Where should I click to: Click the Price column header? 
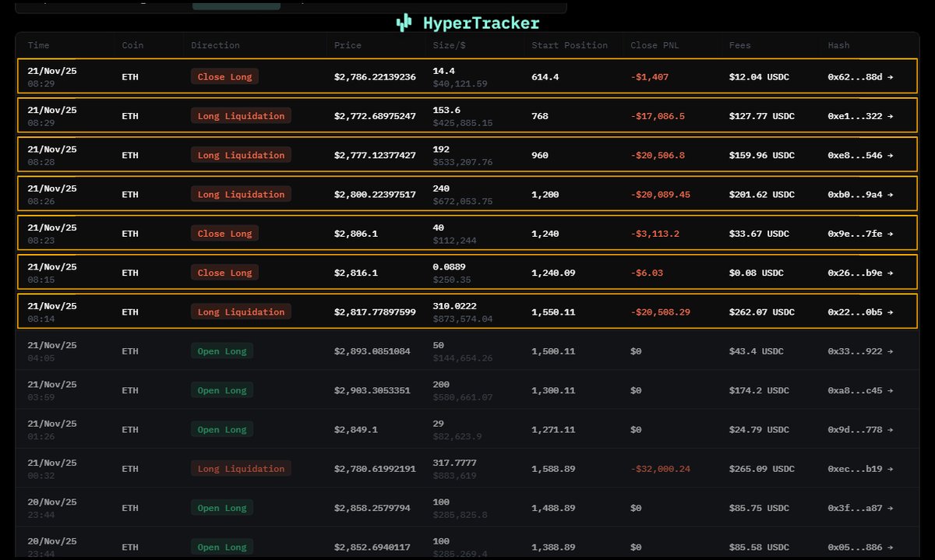click(348, 45)
